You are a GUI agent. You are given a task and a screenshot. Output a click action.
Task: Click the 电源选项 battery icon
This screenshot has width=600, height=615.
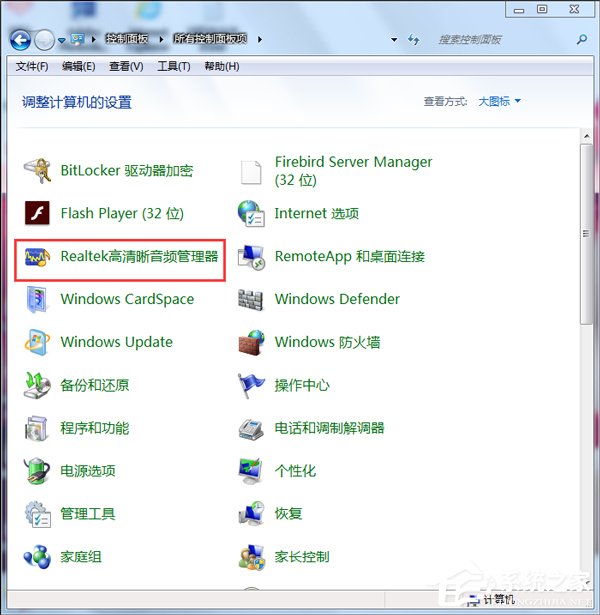(x=37, y=471)
